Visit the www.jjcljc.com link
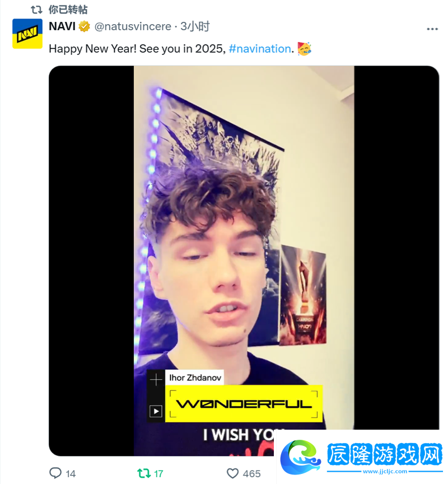The height and width of the screenshot is (484, 448). (385, 471)
